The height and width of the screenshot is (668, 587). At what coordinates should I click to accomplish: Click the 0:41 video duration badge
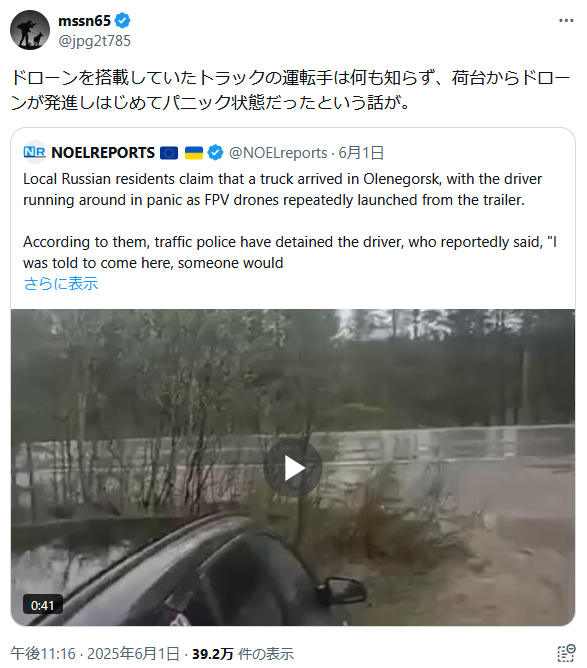pos(43,605)
